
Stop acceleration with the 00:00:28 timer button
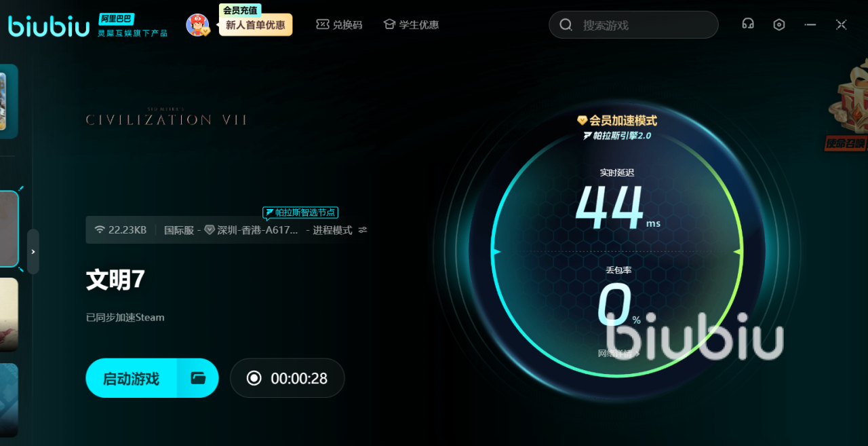pos(287,378)
